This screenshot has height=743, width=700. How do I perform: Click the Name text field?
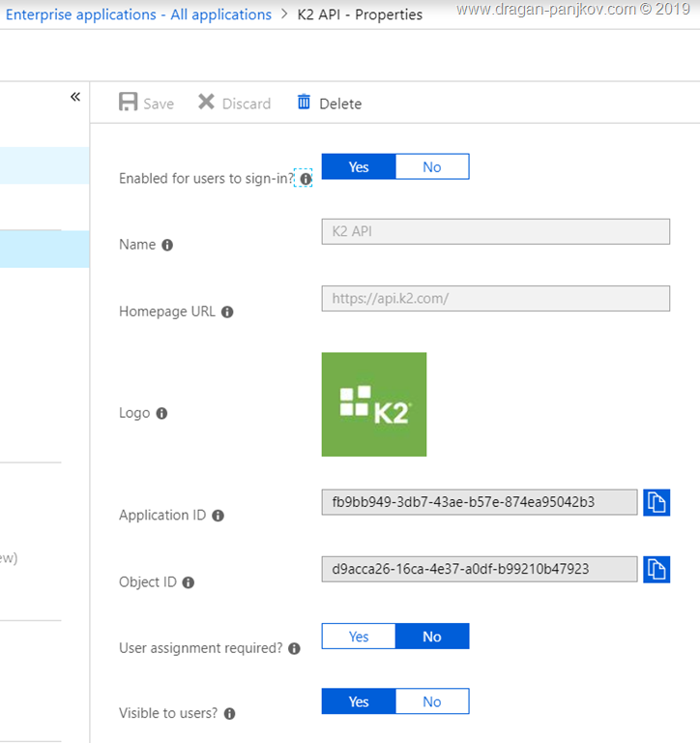[495, 231]
